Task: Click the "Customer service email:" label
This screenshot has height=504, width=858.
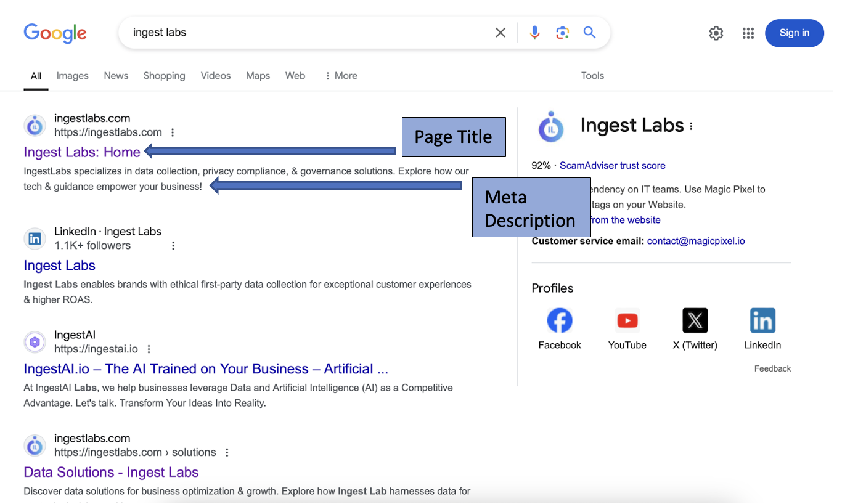Action: 588,242
